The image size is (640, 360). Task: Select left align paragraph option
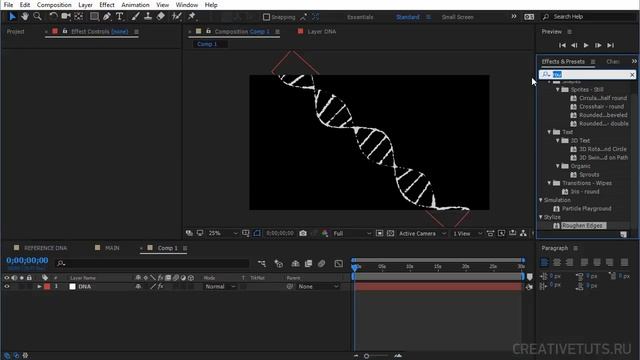(544, 262)
